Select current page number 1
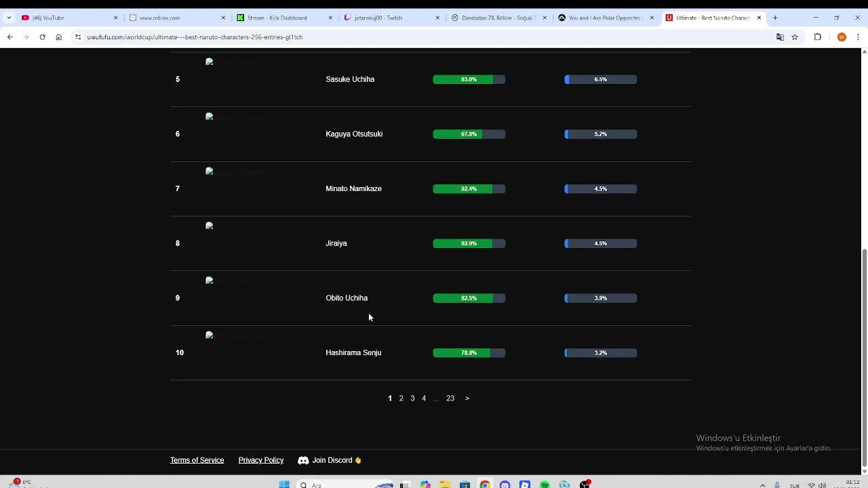Image resolution: width=868 pixels, height=488 pixels. (x=390, y=399)
